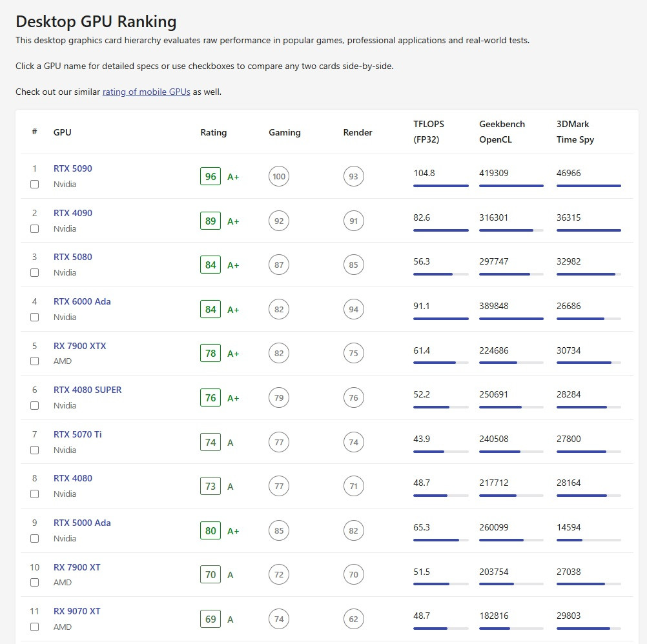647x644 pixels.
Task: Click the 80 rating badge for RTX 5000 Ada
Action: tap(211, 530)
